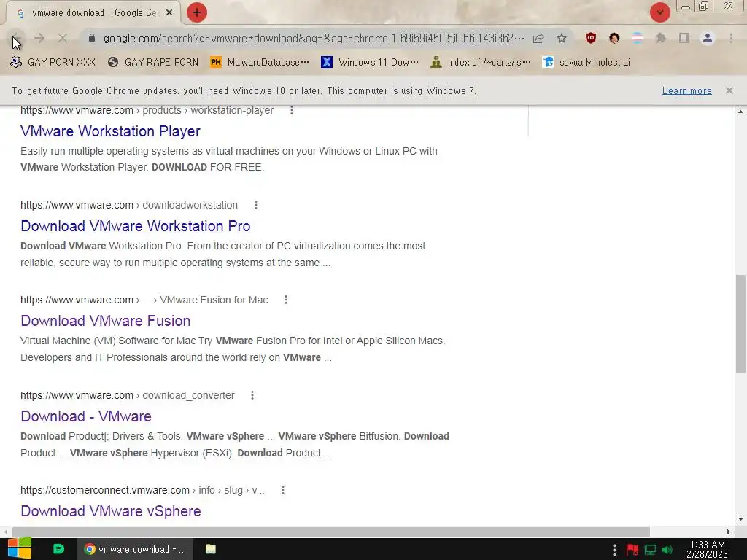Click the horizontal scrollbar left arrow
Image resolution: width=747 pixels, height=560 pixels.
[5, 532]
